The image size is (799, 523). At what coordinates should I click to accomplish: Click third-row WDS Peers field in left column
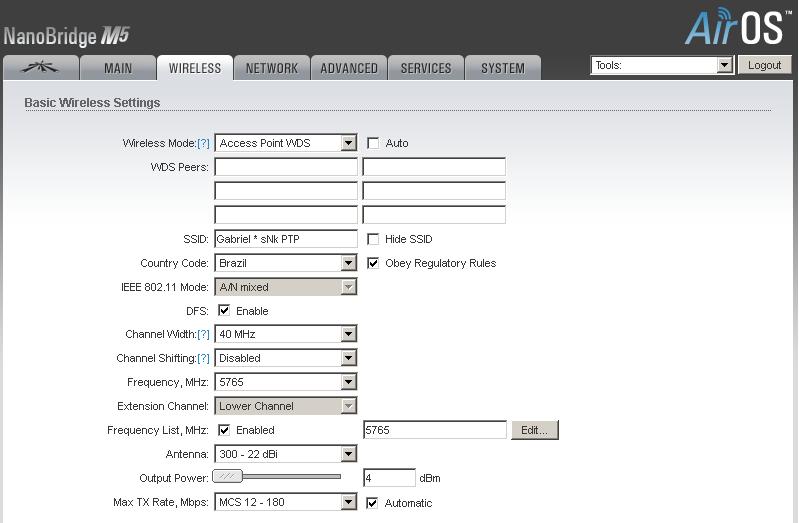286,215
